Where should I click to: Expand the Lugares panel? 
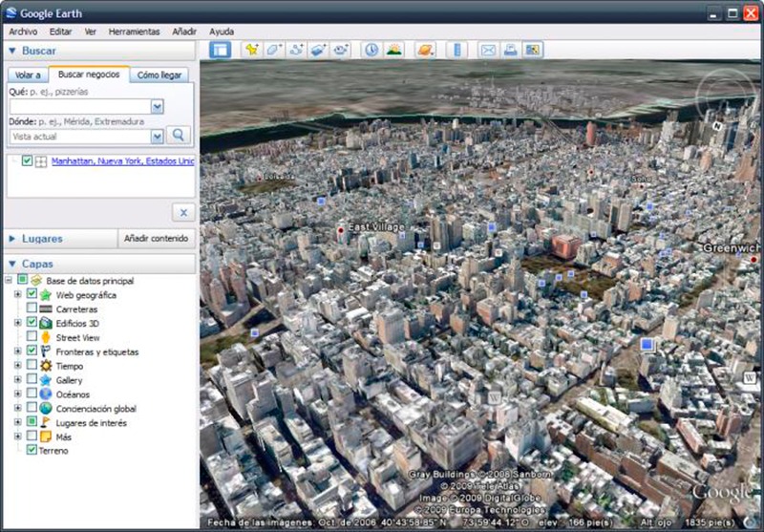coord(12,239)
